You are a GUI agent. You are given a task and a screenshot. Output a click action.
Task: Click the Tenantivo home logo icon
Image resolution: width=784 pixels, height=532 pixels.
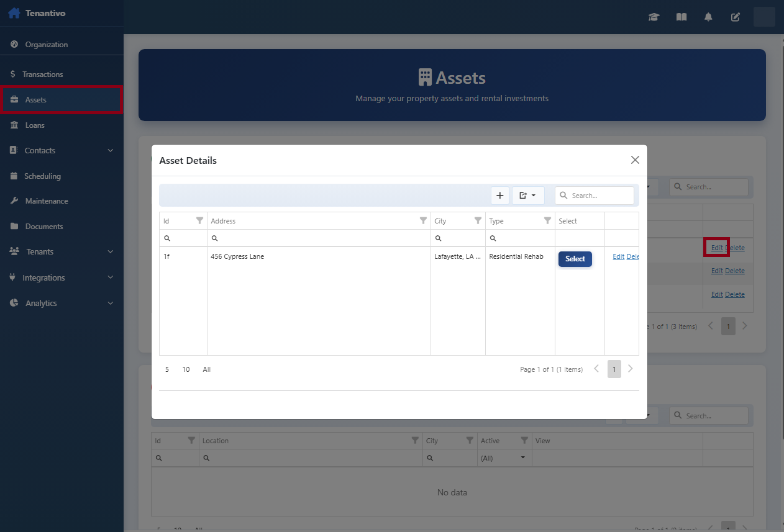point(14,12)
